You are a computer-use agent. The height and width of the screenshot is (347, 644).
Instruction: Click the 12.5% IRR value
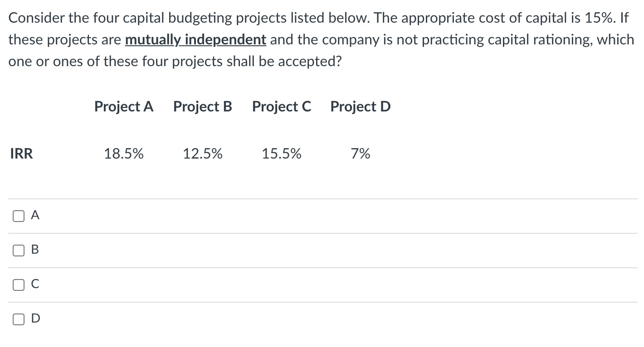click(203, 154)
